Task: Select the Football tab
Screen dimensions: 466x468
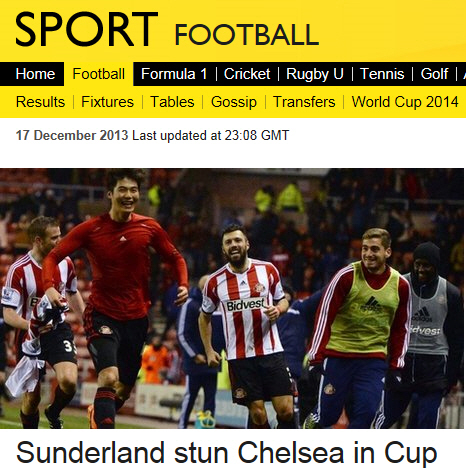Action: coord(99,74)
